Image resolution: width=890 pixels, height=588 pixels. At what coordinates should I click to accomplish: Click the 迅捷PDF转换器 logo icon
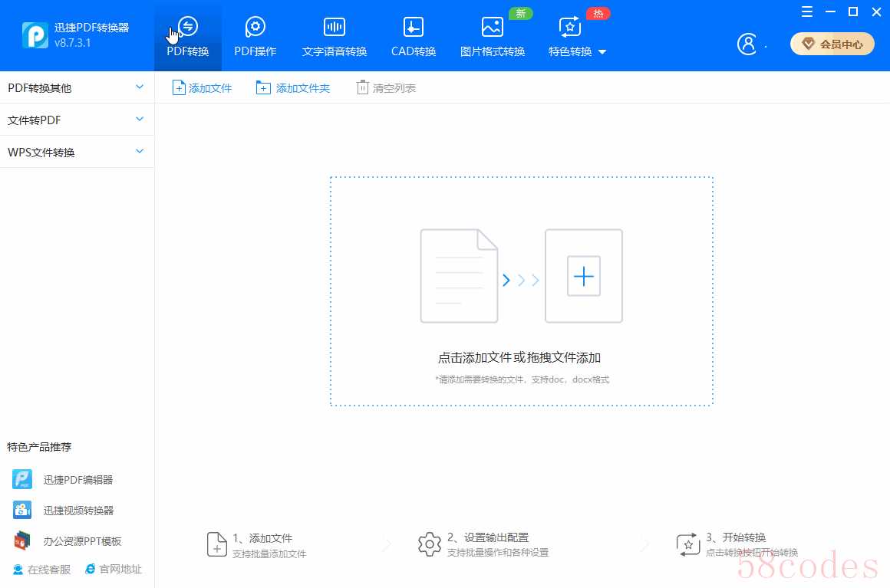(x=35, y=35)
